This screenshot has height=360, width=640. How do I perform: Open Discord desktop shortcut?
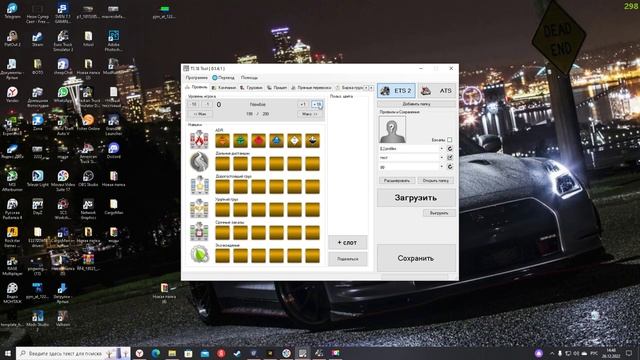pos(113,151)
